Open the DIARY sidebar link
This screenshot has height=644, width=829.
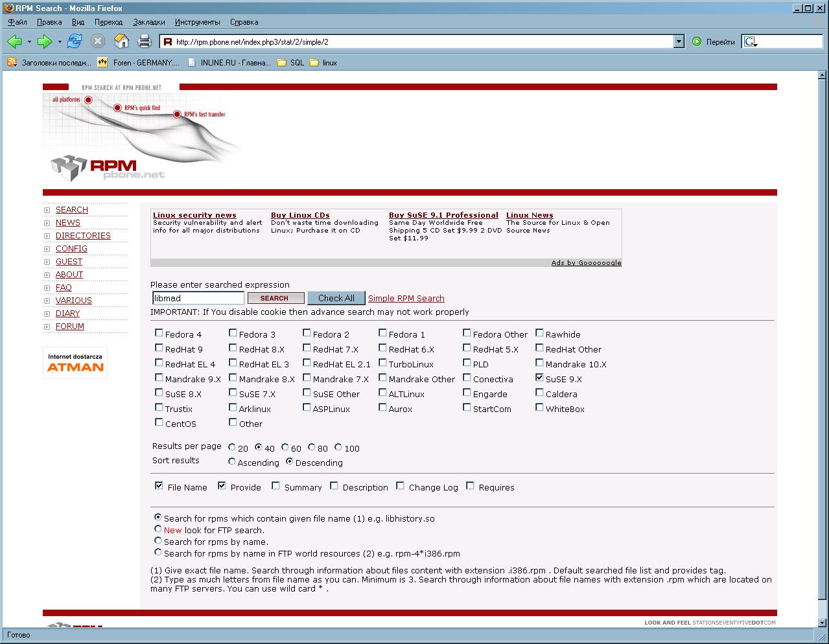tap(67, 314)
